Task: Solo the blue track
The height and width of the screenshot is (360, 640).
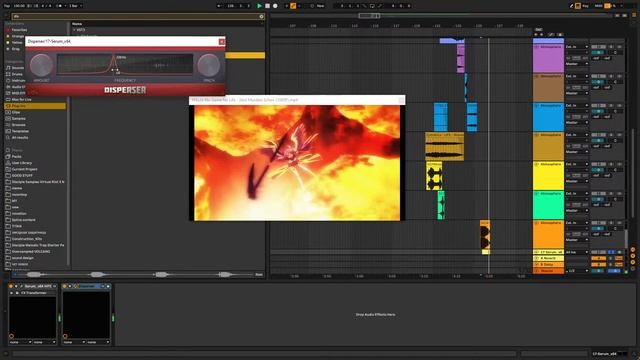Action: click(611, 106)
